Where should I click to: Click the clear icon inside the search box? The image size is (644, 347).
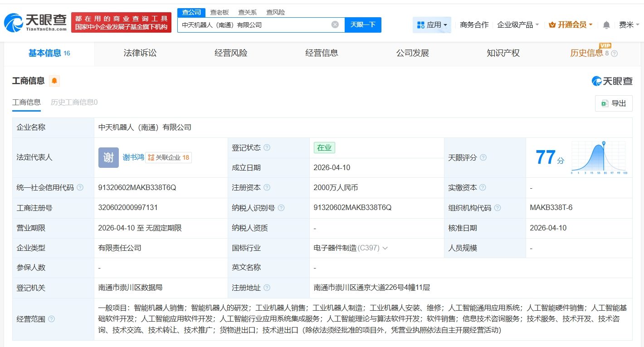pos(335,25)
